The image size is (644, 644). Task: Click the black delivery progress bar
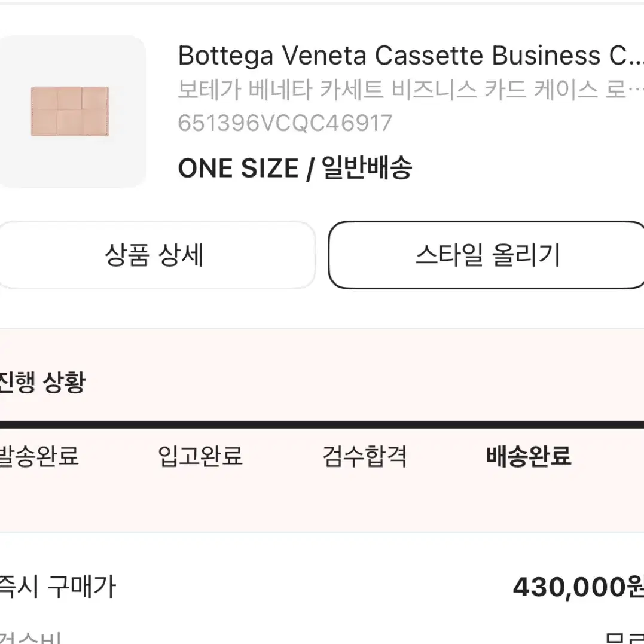tap(322, 425)
